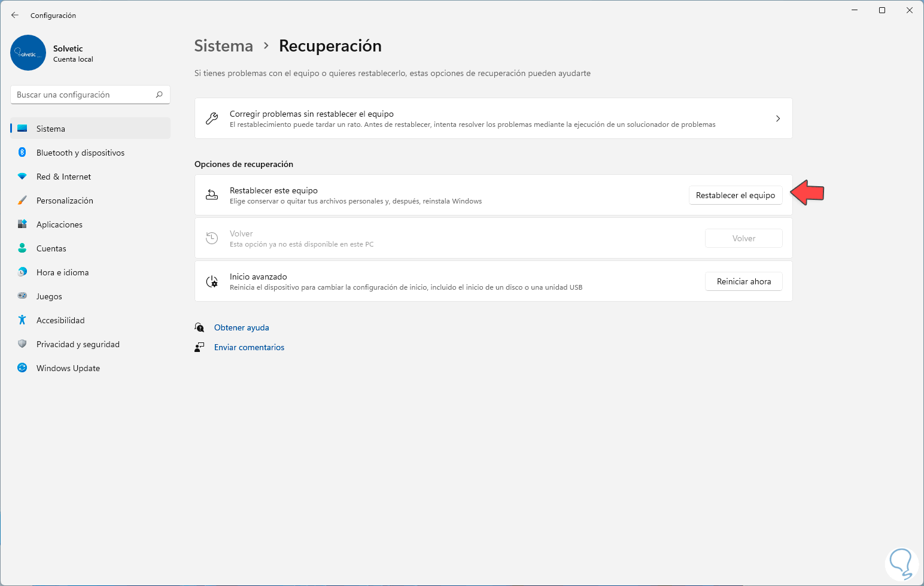Expand Corregir problemas sin restablecer chevron
Screen dimensions: 924x586
click(777, 119)
